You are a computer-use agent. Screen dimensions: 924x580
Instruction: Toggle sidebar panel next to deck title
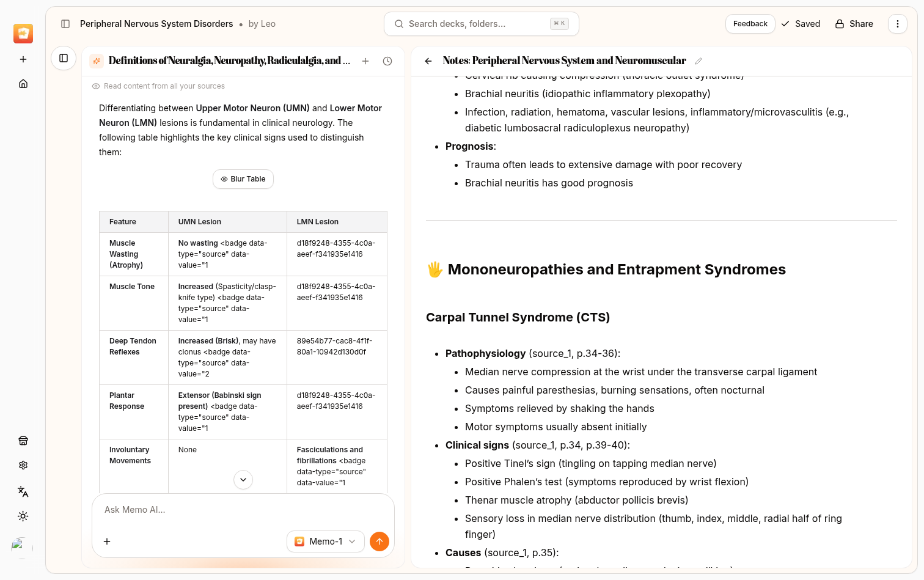[x=65, y=24]
